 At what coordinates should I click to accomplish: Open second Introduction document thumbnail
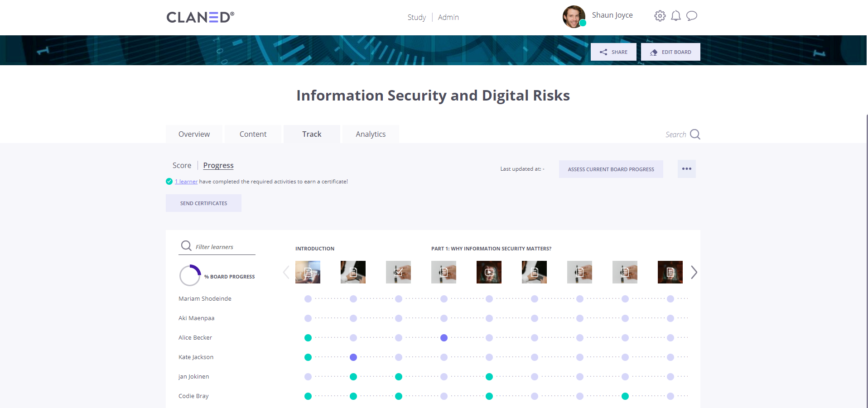click(x=353, y=272)
